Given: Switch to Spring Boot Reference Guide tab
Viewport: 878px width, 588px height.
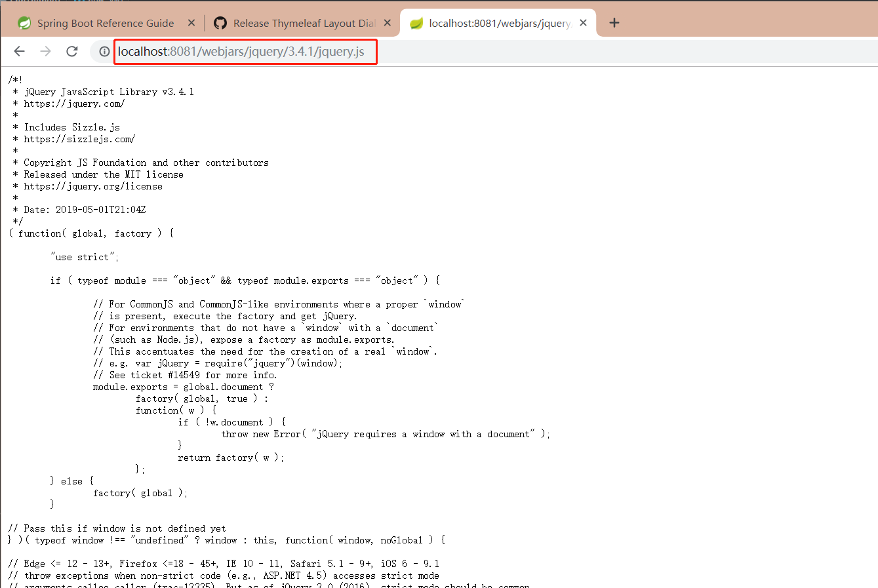Looking at the screenshot, I should (x=106, y=23).
